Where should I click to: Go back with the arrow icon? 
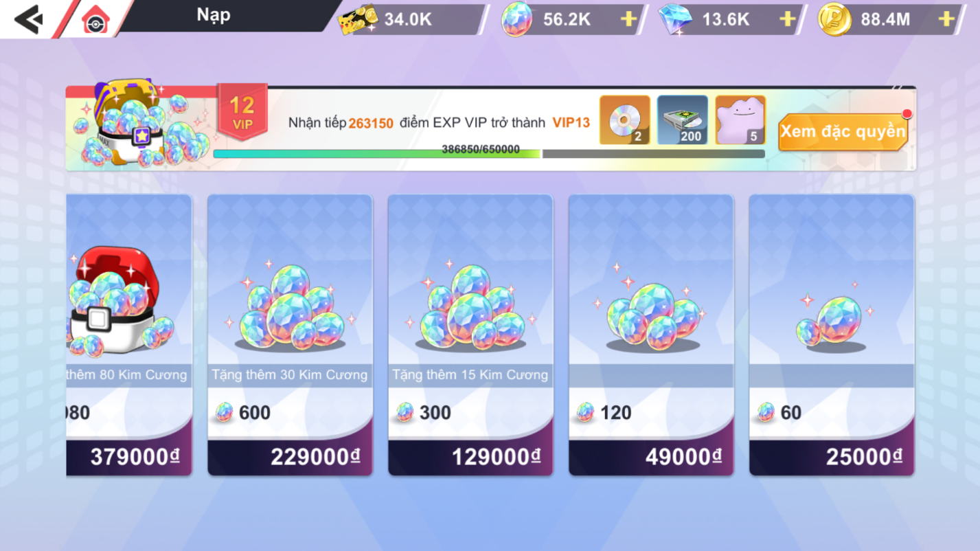(x=29, y=19)
